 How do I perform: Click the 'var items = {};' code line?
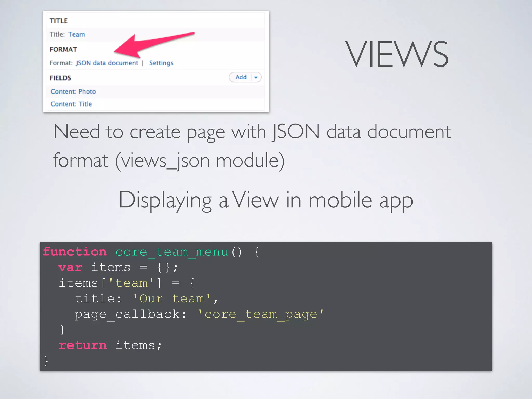coord(118,268)
